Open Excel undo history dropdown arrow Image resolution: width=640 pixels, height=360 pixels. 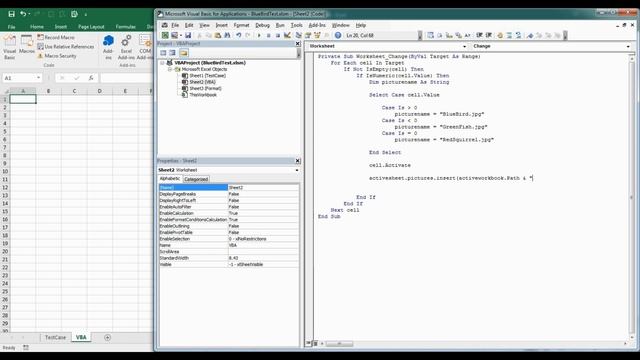[29, 14]
